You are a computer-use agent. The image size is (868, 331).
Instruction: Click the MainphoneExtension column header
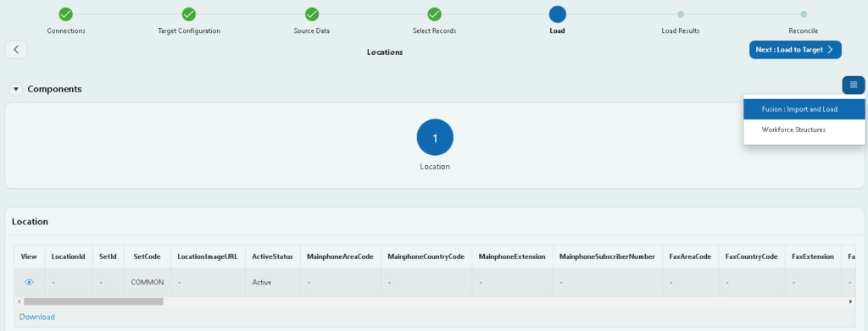512,257
